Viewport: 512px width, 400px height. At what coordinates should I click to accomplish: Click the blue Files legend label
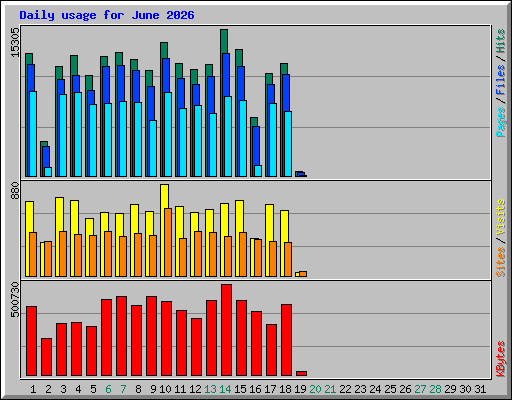pyautogui.click(x=500, y=80)
